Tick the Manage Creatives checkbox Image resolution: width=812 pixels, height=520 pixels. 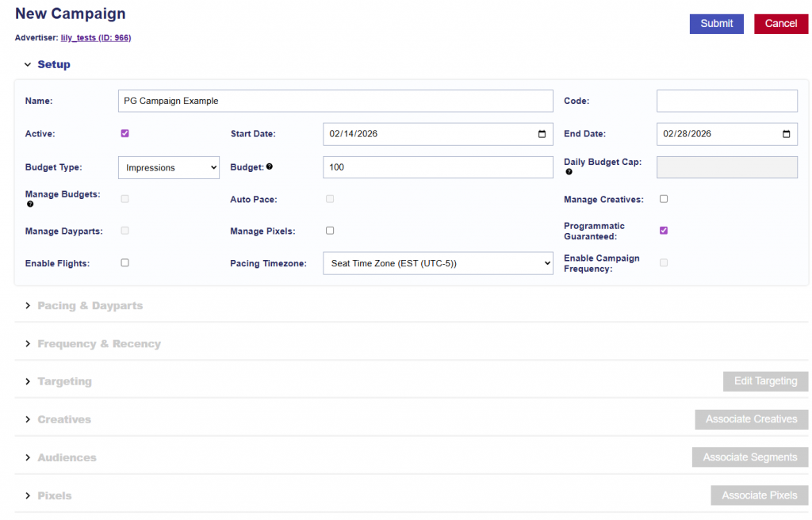pyautogui.click(x=664, y=199)
